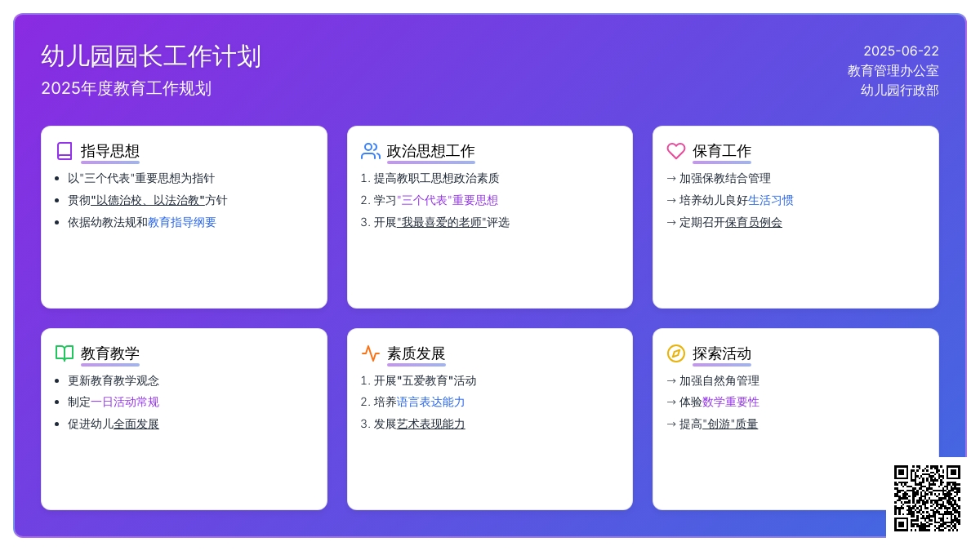The width and height of the screenshot is (980, 551).
Task: Click the 保育工作 card heading
Action: tap(722, 151)
